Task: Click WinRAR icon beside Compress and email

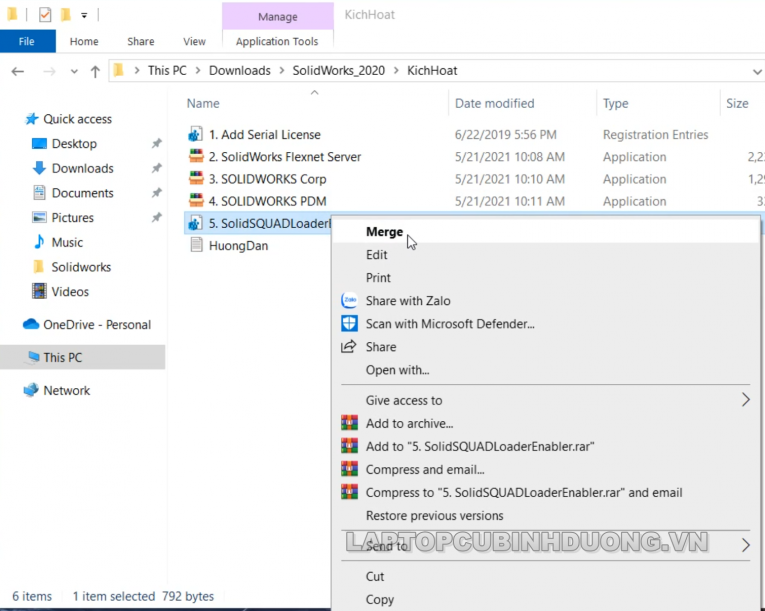Action: pos(349,468)
